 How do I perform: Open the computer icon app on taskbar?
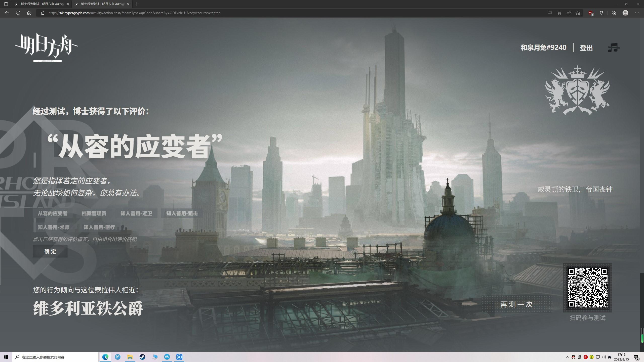click(155, 357)
